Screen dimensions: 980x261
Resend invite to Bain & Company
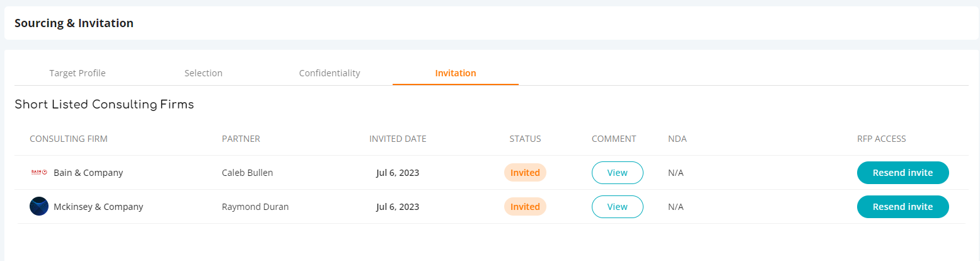pos(902,173)
